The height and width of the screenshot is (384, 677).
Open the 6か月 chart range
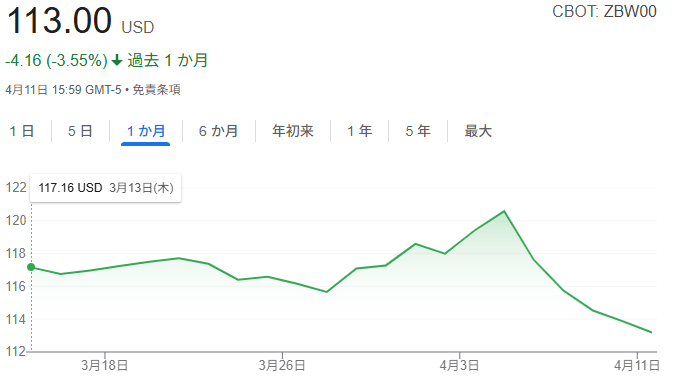click(x=218, y=131)
